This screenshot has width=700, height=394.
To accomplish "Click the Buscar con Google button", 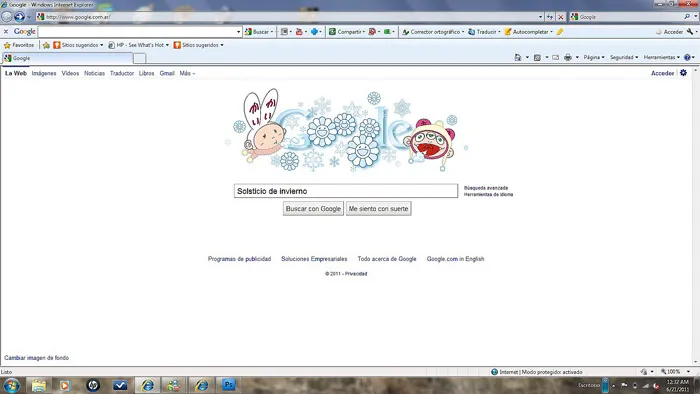I will 313,209.
